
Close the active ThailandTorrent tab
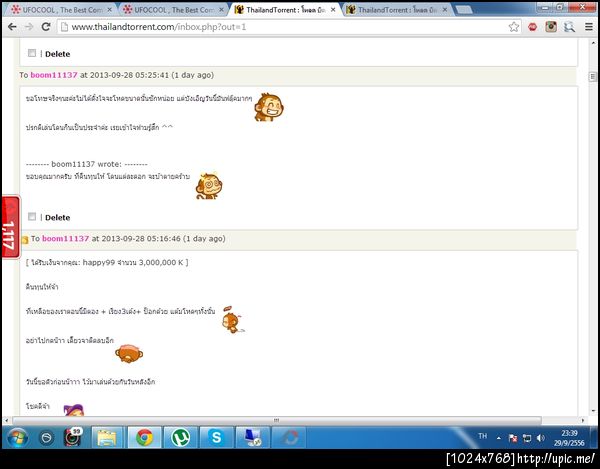(333, 10)
